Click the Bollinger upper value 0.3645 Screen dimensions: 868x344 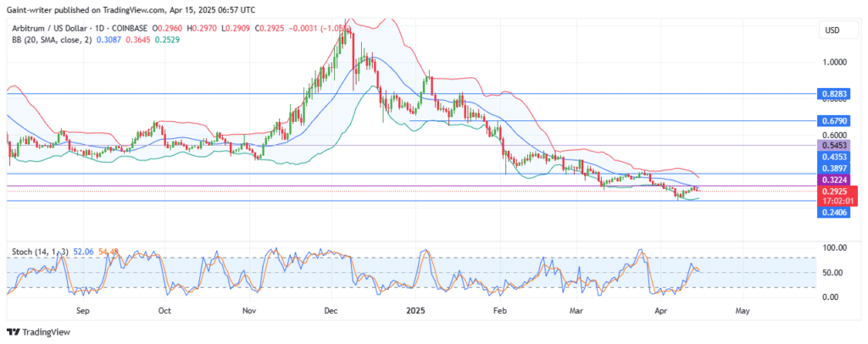point(138,40)
